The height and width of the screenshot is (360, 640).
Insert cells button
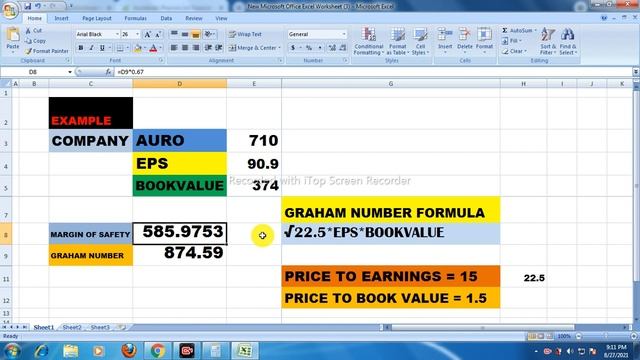point(445,40)
